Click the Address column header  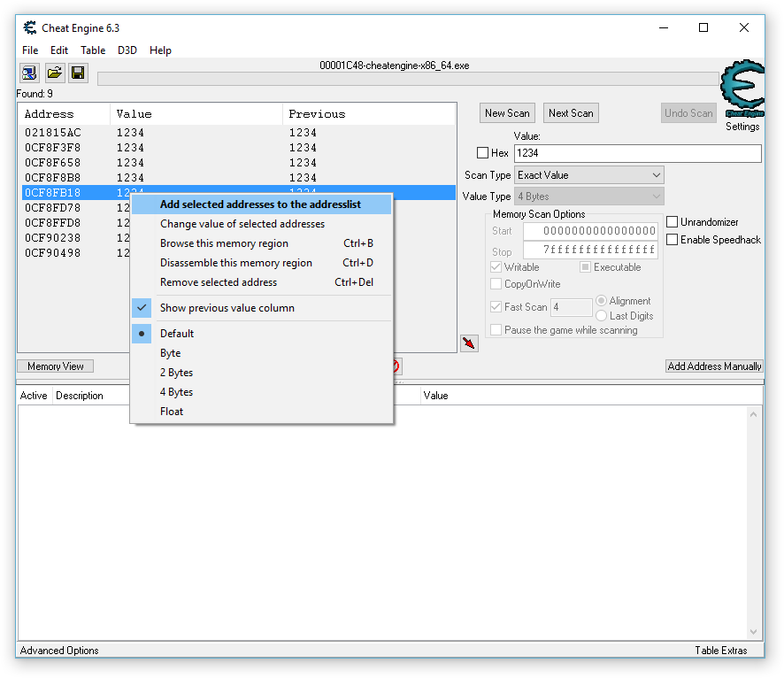coord(65,114)
